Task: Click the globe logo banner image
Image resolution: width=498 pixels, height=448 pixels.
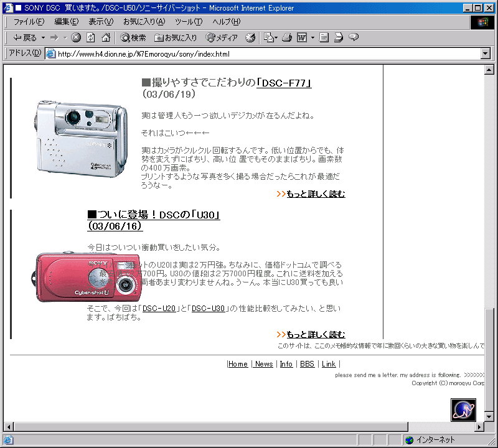Action: (x=463, y=410)
